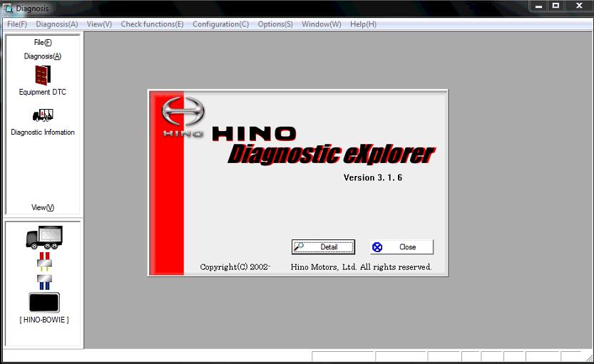Click the Diagnosis window title icon
The width and height of the screenshot is (594, 364).
[x=8, y=8]
